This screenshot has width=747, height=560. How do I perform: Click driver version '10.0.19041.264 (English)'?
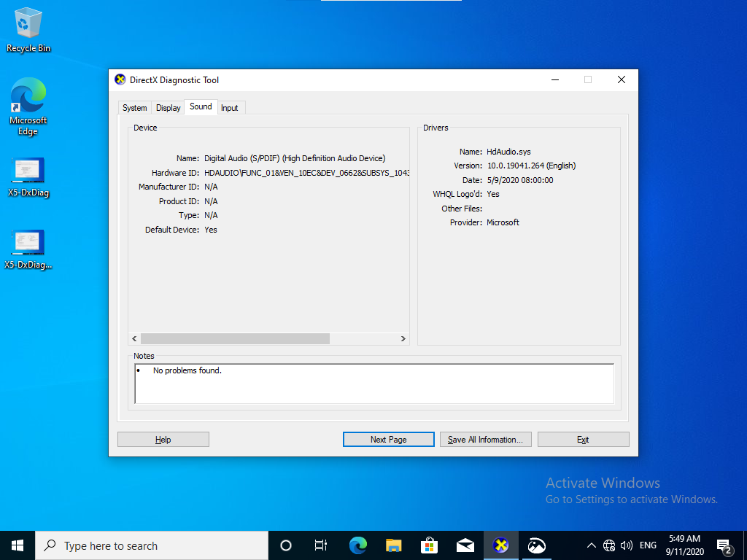pyautogui.click(x=531, y=166)
